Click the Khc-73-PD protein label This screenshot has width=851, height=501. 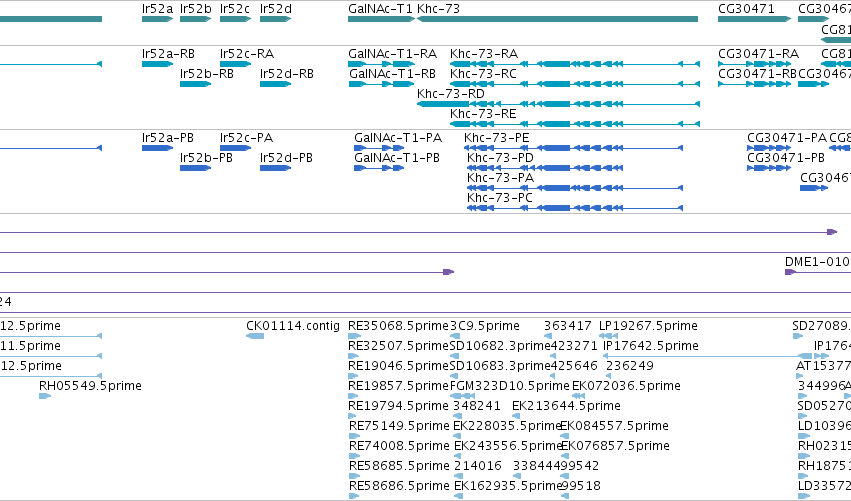500,158
